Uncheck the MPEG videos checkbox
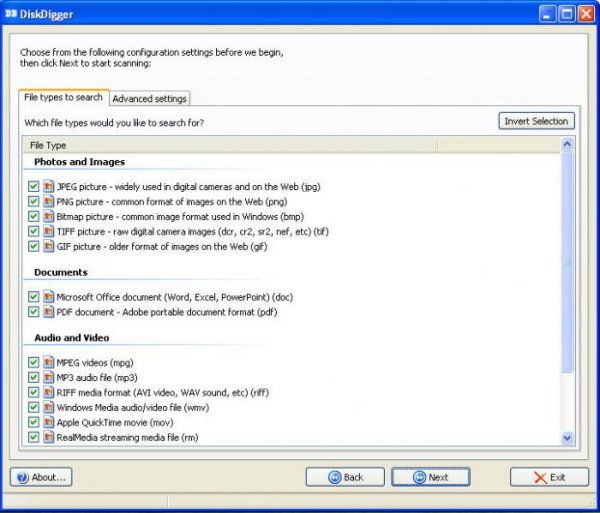This screenshot has width=600, height=513. click(x=33, y=362)
